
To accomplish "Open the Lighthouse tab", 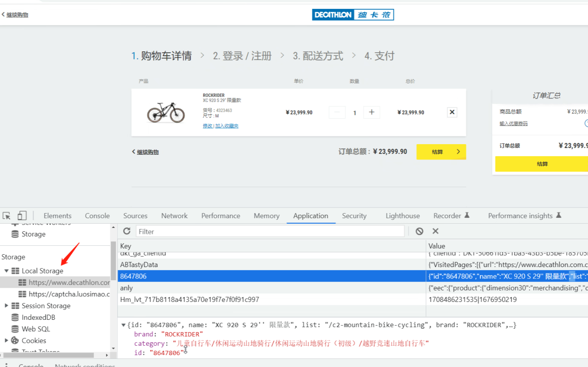I will [x=402, y=216].
